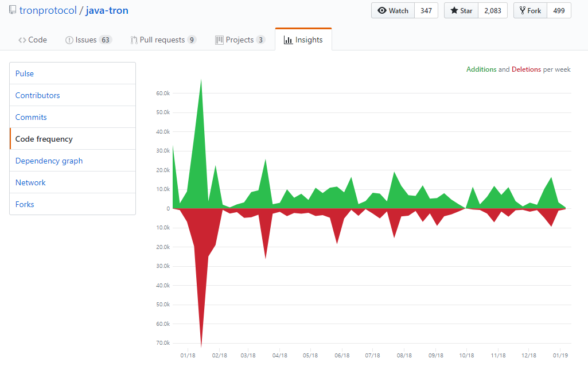Click the 08/18 x-axis label
Viewport: 588px width, 366px height.
pyautogui.click(x=404, y=355)
